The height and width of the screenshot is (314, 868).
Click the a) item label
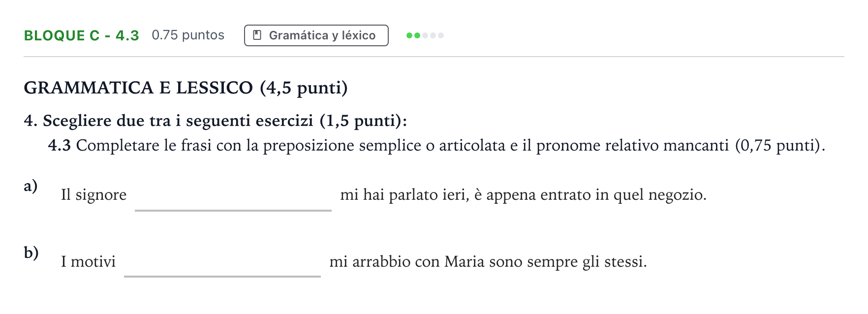[31, 186]
